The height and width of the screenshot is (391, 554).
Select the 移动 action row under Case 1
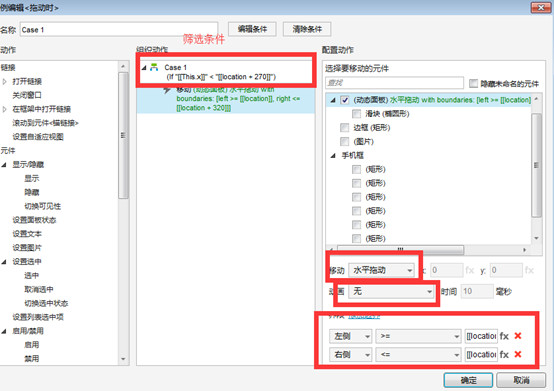tap(226, 99)
